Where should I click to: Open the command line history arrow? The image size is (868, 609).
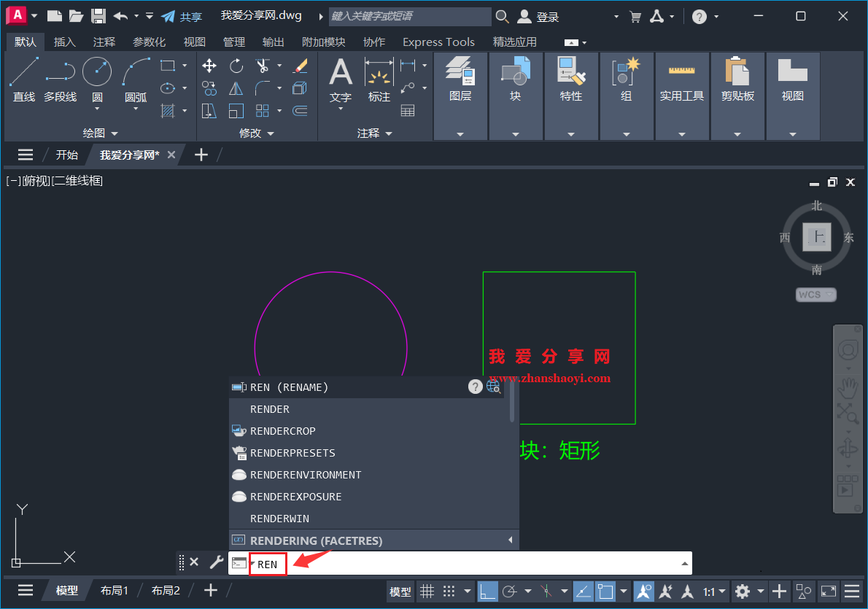(685, 564)
